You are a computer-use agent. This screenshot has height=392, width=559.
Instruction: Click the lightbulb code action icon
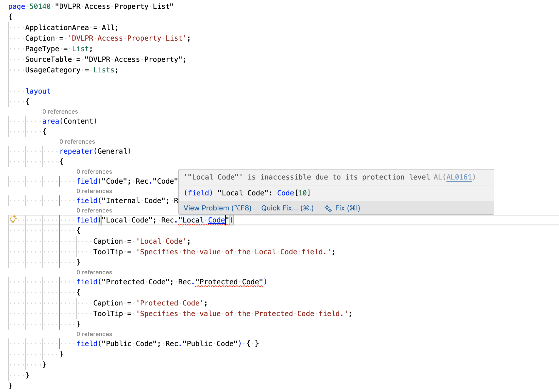click(13, 219)
